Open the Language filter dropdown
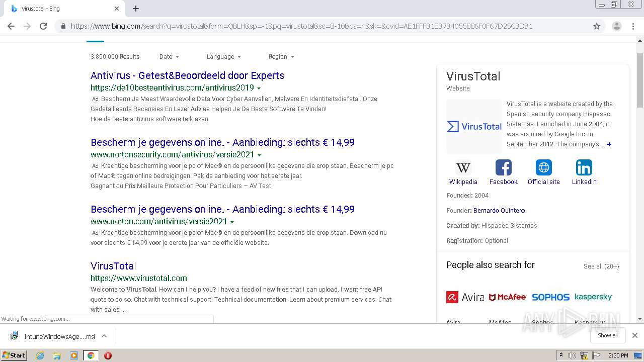 [x=224, y=57]
